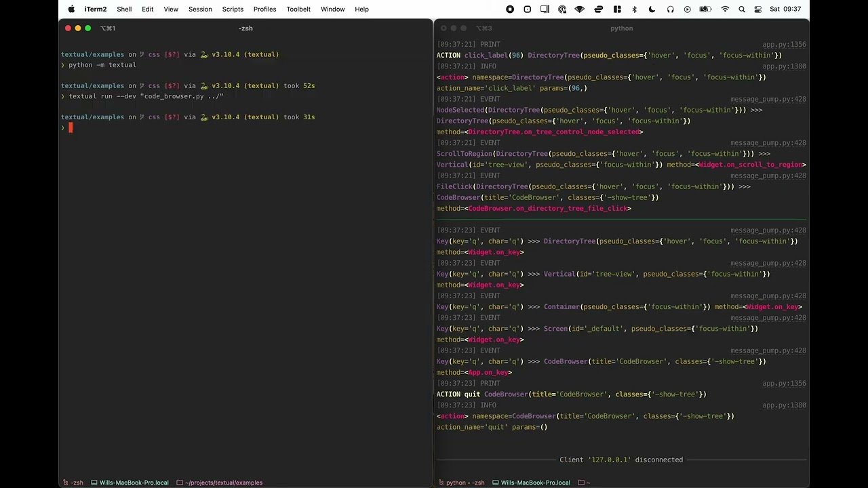This screenshot has width=868, height=488.
Task: Click the right window status bar folder icon
Action: click(x=581, y=483)
